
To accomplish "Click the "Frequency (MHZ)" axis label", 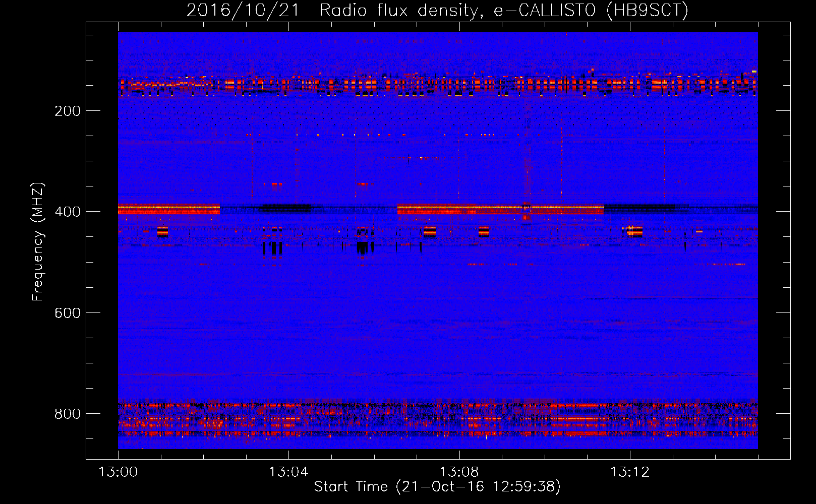I will [38, 241].
